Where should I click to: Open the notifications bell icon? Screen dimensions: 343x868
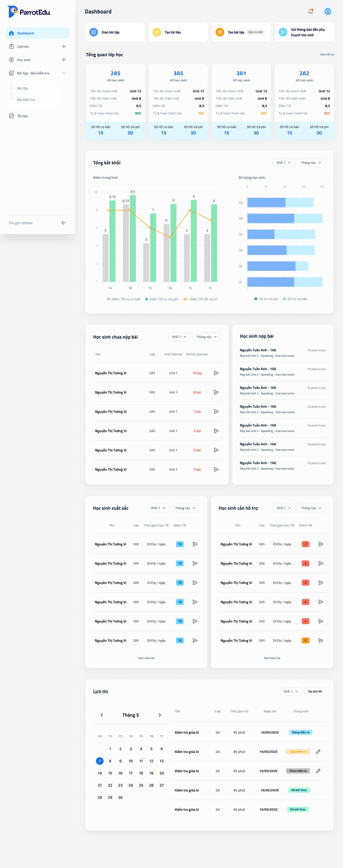point(311,11)
